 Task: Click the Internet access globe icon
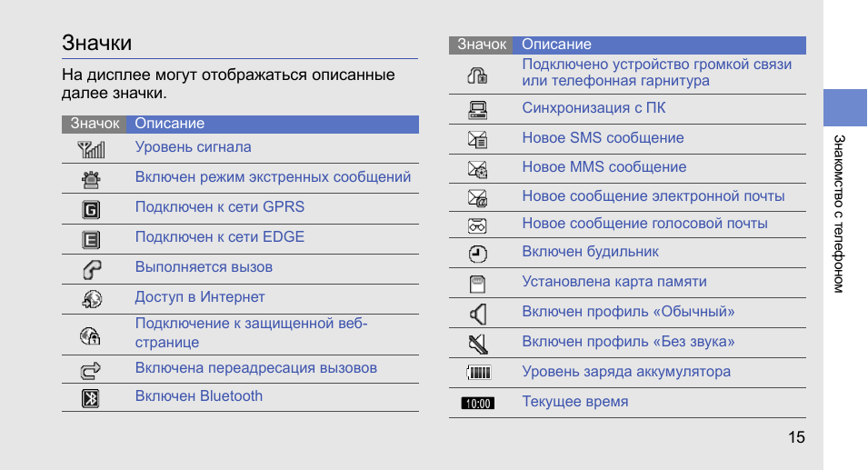coord(91,299)
